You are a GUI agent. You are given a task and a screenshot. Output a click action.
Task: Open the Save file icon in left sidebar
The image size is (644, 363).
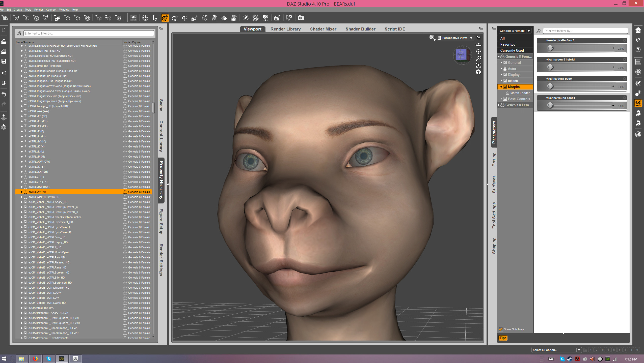4,61
